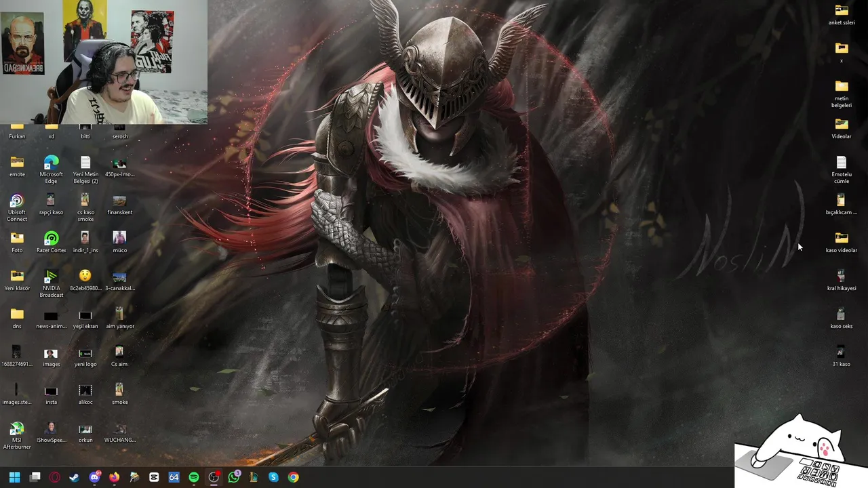The image size is (868, 488).
Task: Select the metin belgeleri folder
Action: (x=842, y=94)
